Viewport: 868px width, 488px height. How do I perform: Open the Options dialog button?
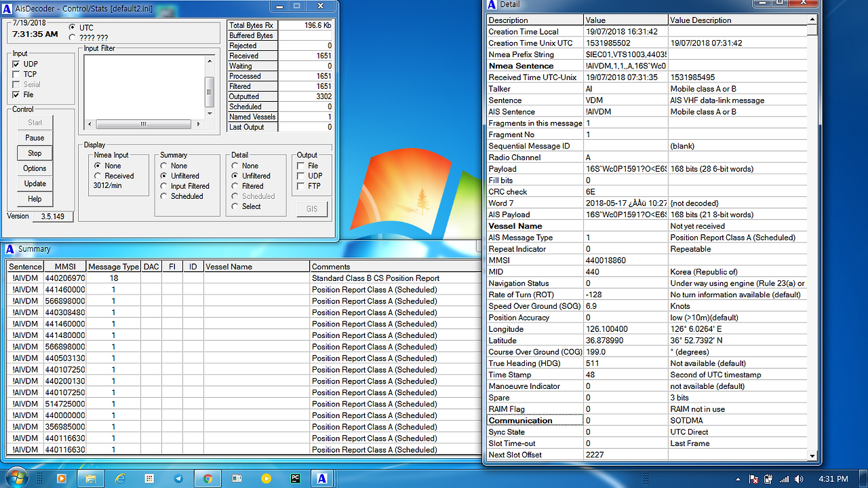click(x=35, y=168)
